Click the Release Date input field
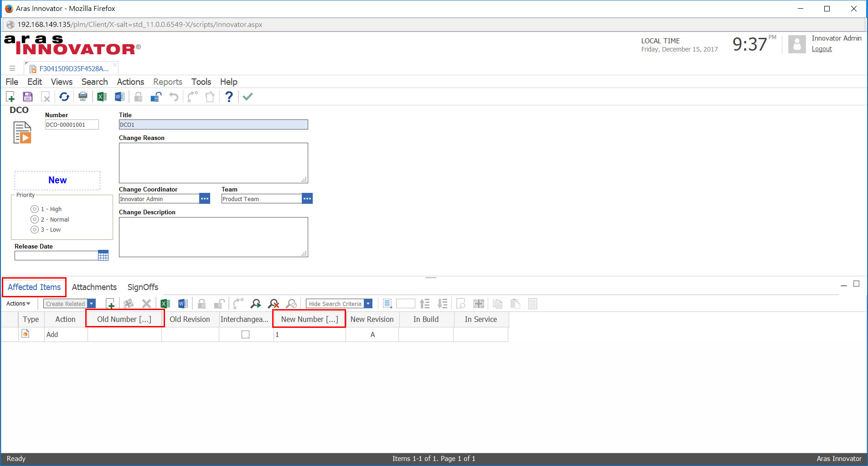Screen dimensions: 868x466 56,256
